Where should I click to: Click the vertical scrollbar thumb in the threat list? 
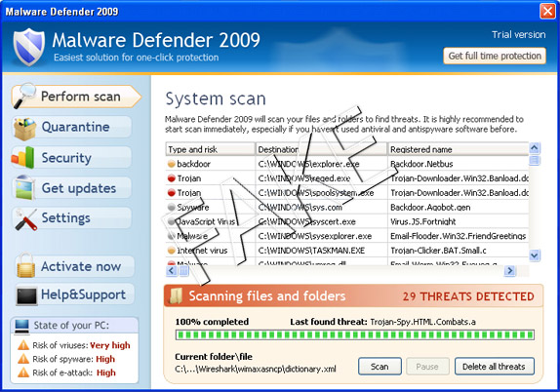pyautogui.click(x=535, y=160)
